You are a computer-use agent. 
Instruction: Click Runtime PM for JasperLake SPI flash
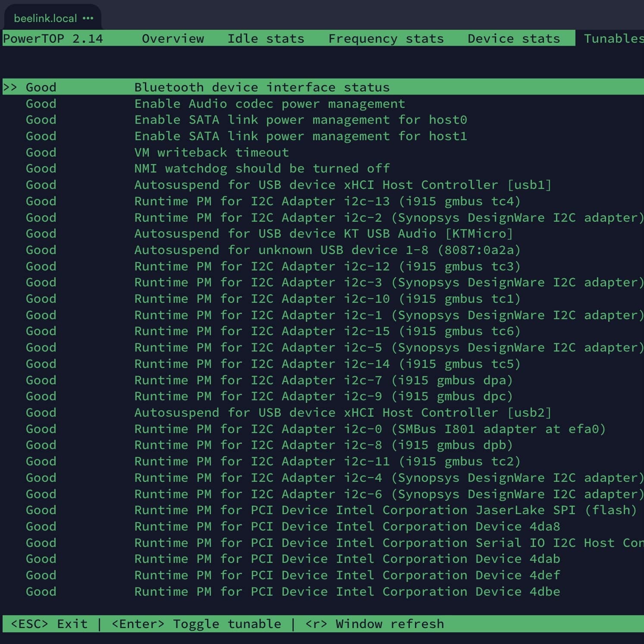386,510
